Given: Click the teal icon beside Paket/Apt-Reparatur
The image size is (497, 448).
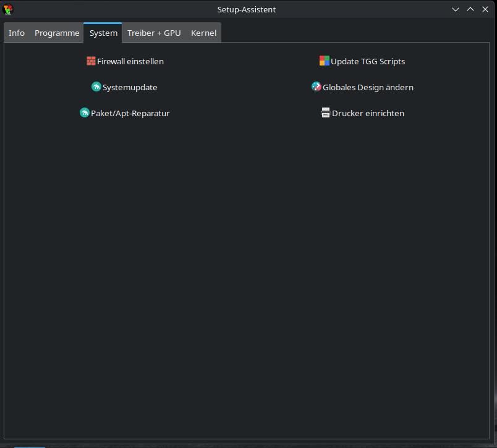Looking at the screenshot, I should click(x=85, y=113).
